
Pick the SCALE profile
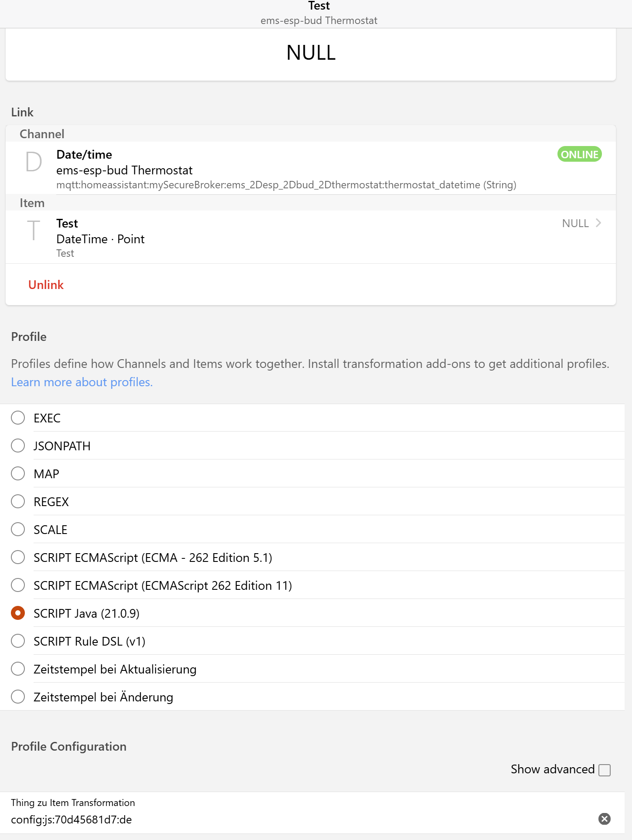coord(18,529)
